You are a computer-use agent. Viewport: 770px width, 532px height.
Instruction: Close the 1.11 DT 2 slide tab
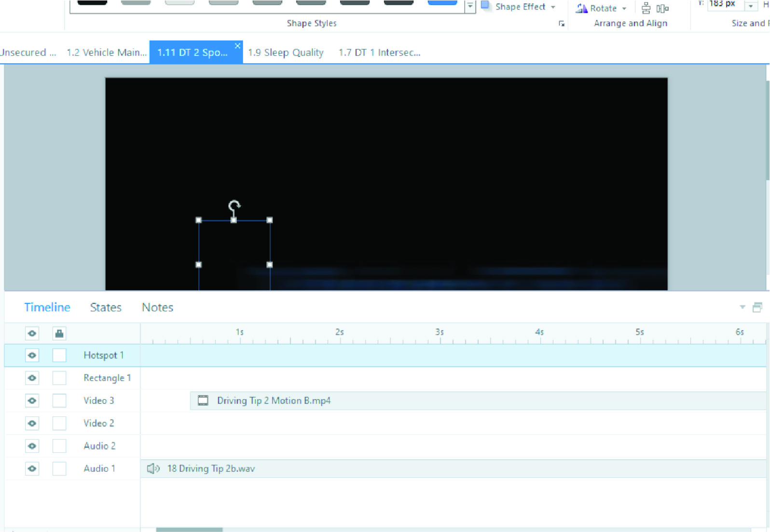tap(237, 46)
